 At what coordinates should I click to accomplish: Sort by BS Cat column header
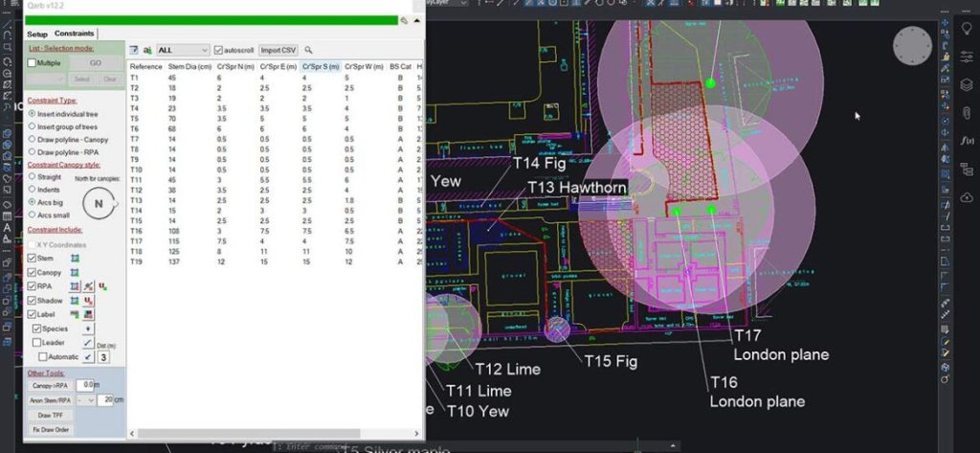coord(400,66)
